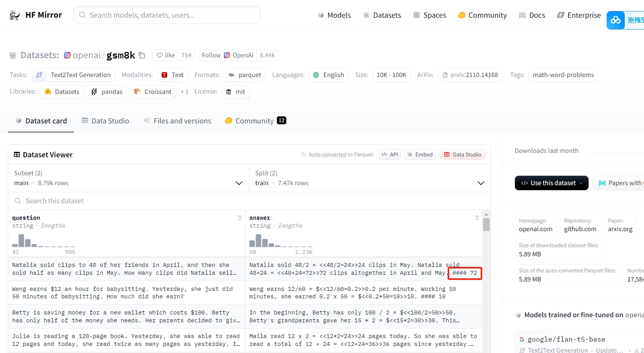Open the arxiv.org paper link

pyautogui.click(x=620, y=225)
